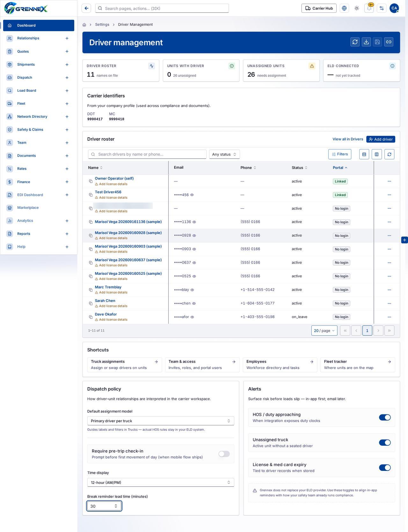Open the Any status filter dropdown
408x532 pixels.
coord(224,154)
